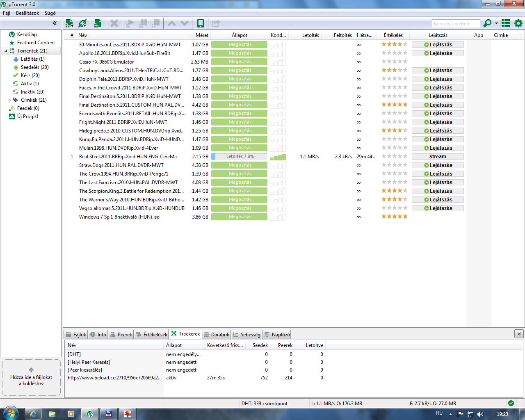Screen dimensions: 525x420
Task: Open Windows Media Player taskbar icon
Action: (71, 414)
